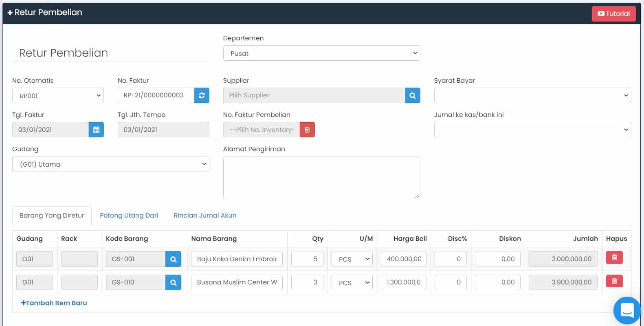The image size is (644, 326).
Task: Click the refresh icon next to No. Faktur
Action: [202, 95]
